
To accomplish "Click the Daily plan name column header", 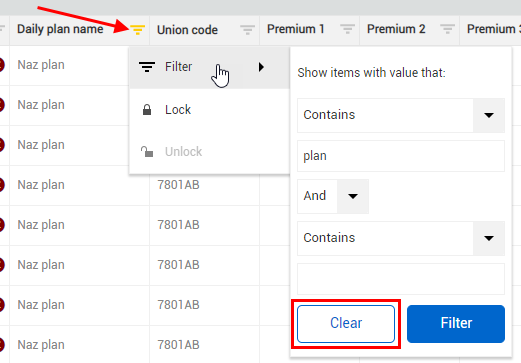I will point(60,29).
